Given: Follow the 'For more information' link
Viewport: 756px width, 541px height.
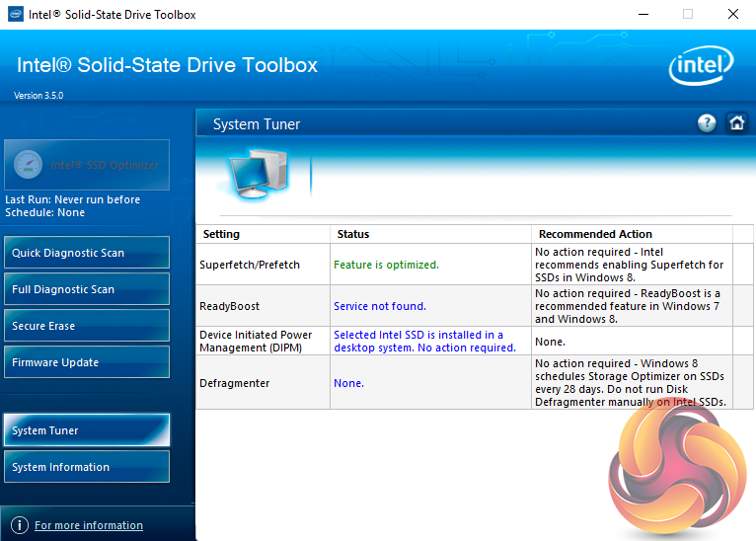Looking at the screenshot, I should (89, 525).
